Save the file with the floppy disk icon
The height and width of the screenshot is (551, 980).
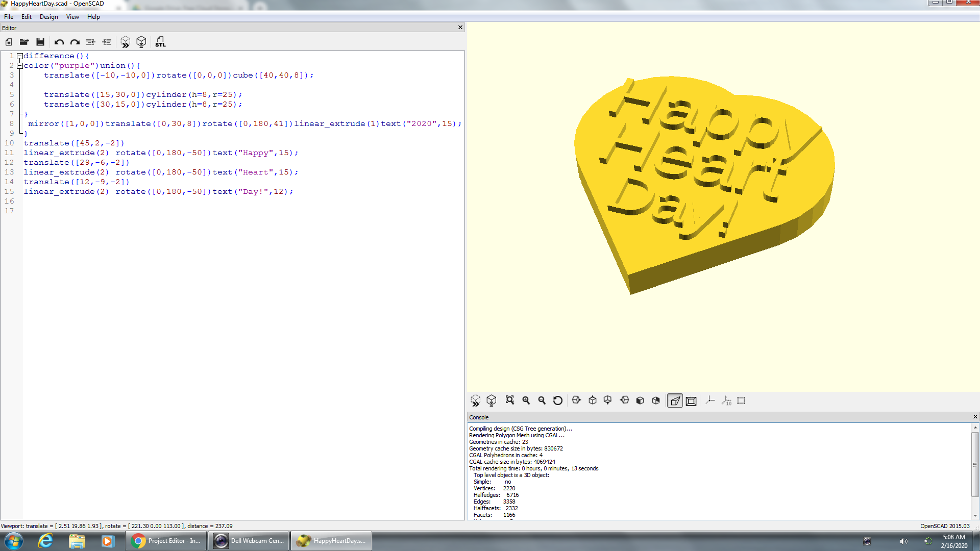coord(40,42)
